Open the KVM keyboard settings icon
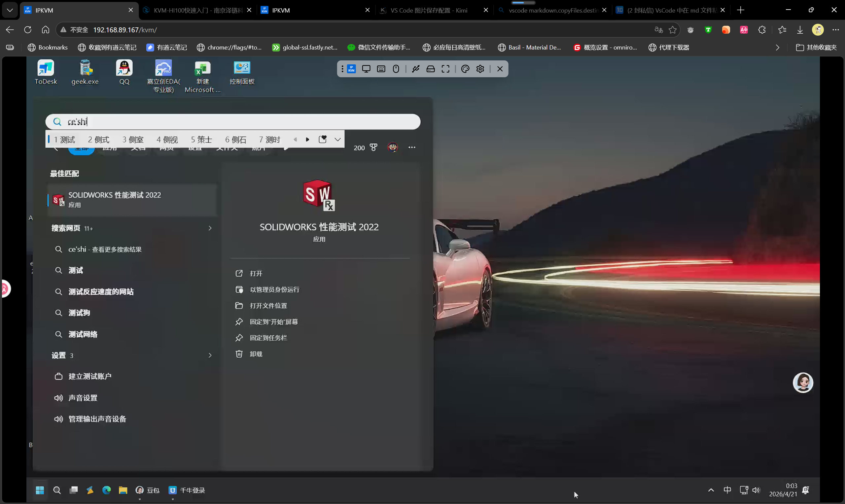The height and width of the screenshot is (504, 845). pos(381,69)
